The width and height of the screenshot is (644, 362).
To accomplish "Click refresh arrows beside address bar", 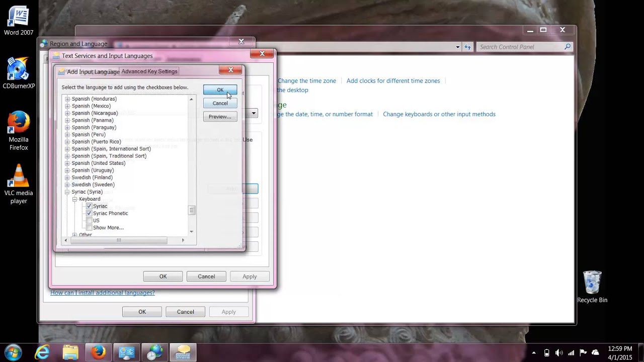I will (x=468, y=47).
